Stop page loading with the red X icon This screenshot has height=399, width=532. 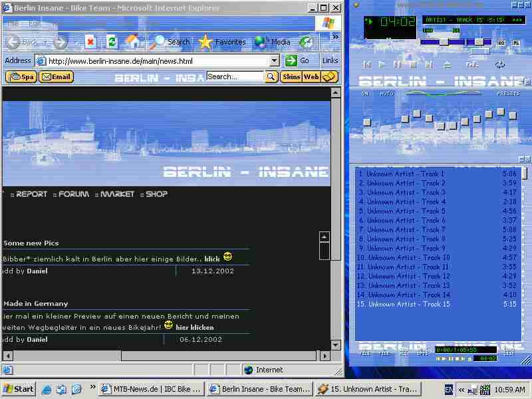(x=90, y=42)
